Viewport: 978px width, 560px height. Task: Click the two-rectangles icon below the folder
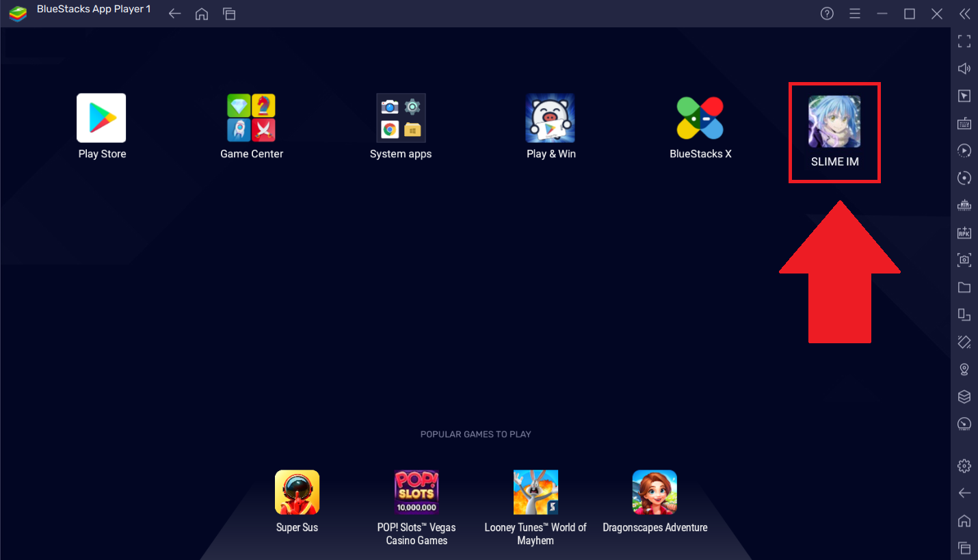pyautogui.click(x=964, y=315)
